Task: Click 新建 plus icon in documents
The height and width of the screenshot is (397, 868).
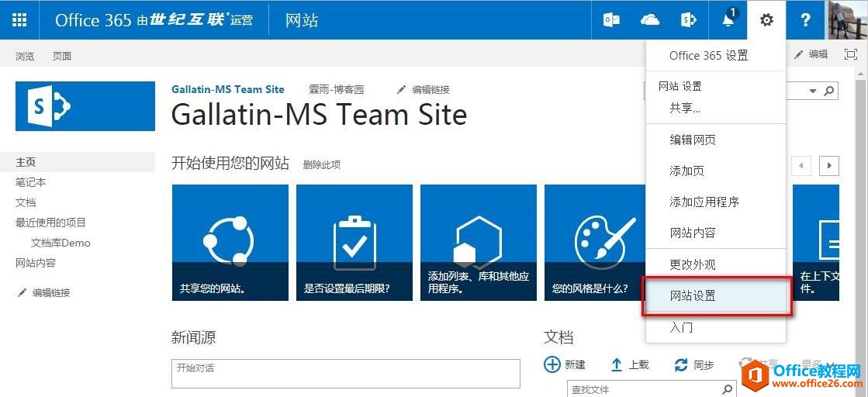Action: click(552, 364)
